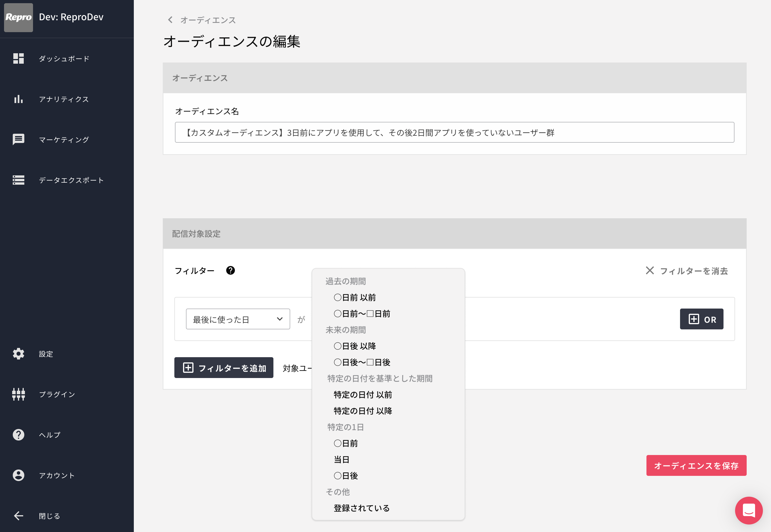Click 閉じる label in sidebar
Viewport: 771px width, 532px height.
click(49, 516)
